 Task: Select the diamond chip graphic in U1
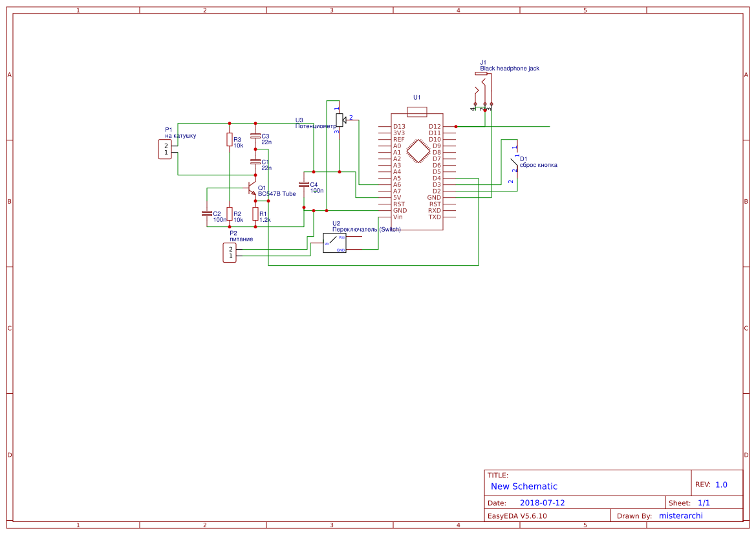pos(418,151)
